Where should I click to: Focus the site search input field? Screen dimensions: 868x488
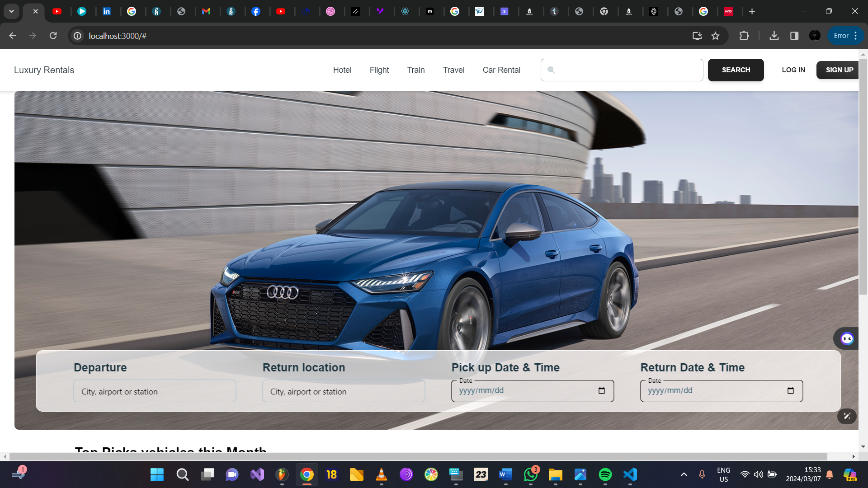622,70
